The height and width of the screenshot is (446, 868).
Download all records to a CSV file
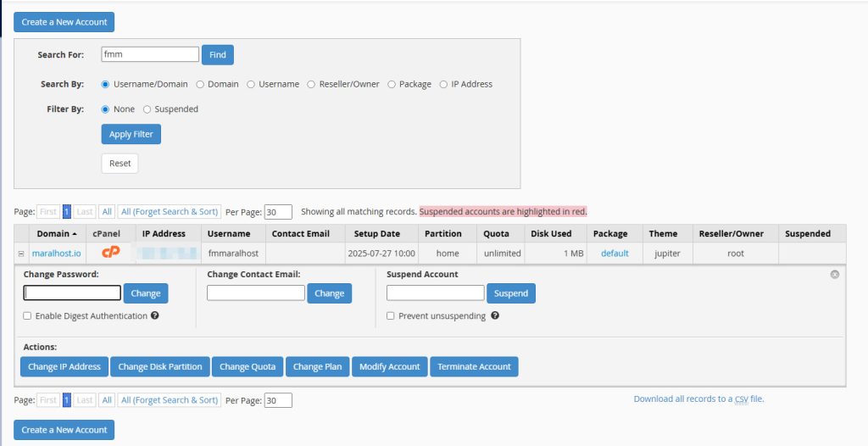[698, 399]
